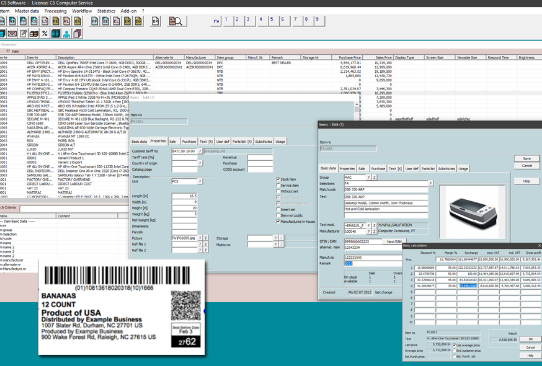Viewport: 542px width, 366px height.
Task: Click the standalone white document toolbar icon
Action: 156,21
